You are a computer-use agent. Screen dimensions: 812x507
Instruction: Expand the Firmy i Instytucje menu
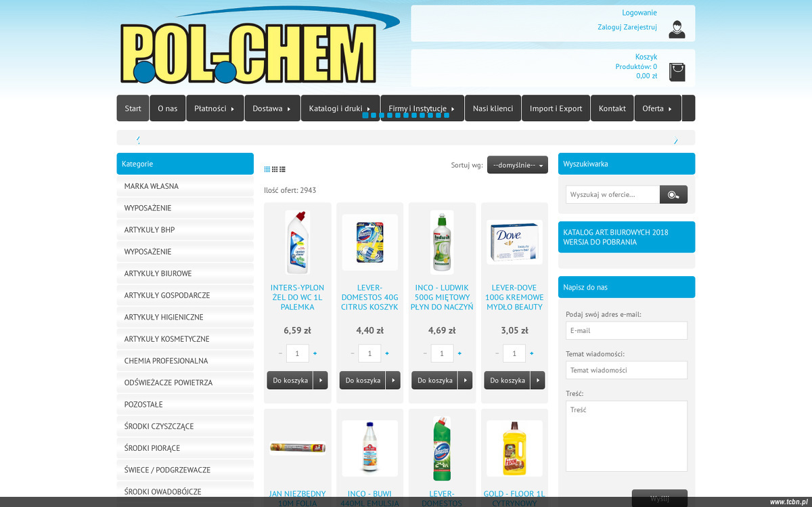click(422, 108)
